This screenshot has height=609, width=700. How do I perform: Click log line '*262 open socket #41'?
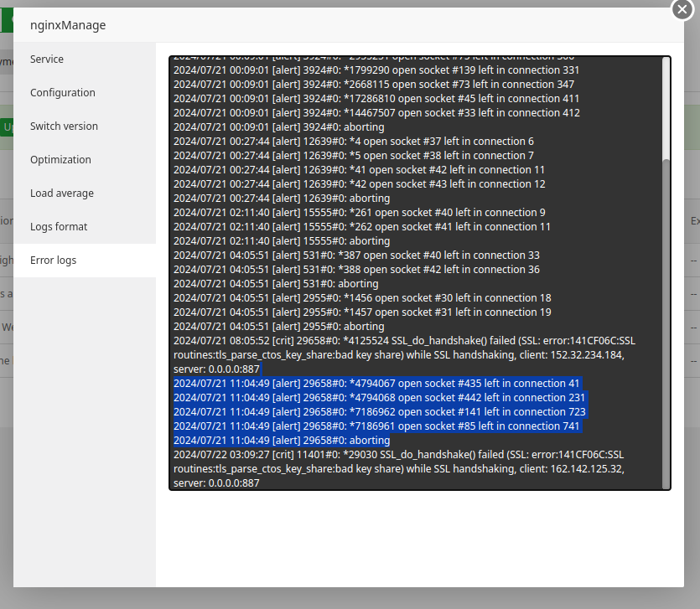[362, 227]
